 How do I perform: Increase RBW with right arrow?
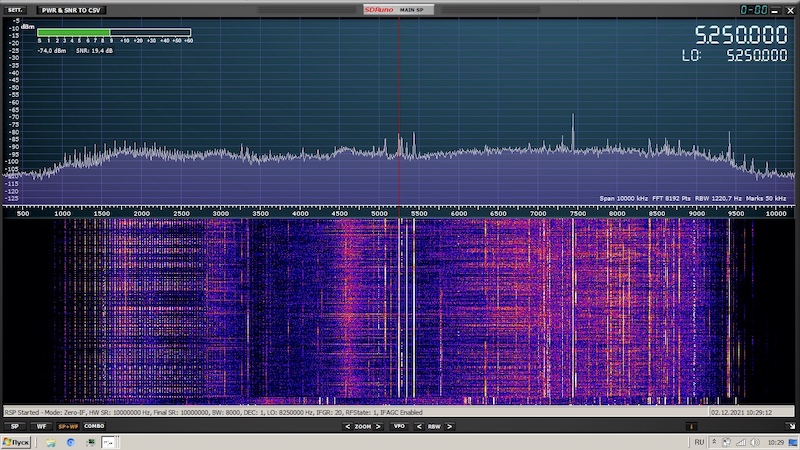[448, 426]
